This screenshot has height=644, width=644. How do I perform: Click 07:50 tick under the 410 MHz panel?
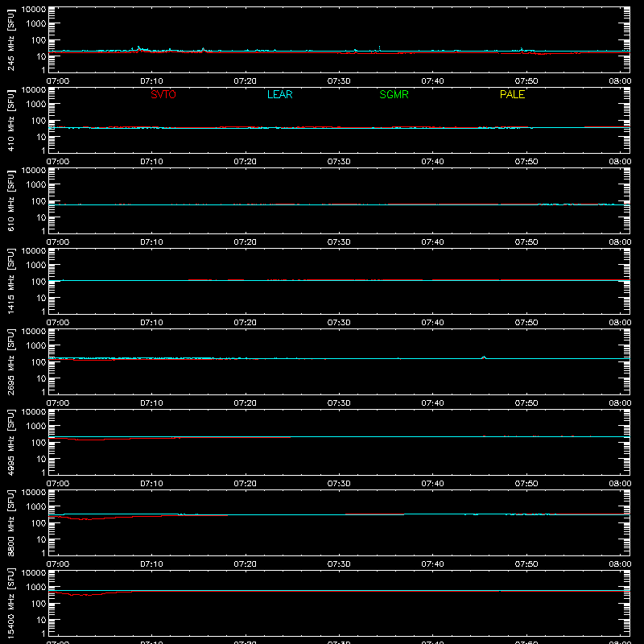(x=526, y=162)
